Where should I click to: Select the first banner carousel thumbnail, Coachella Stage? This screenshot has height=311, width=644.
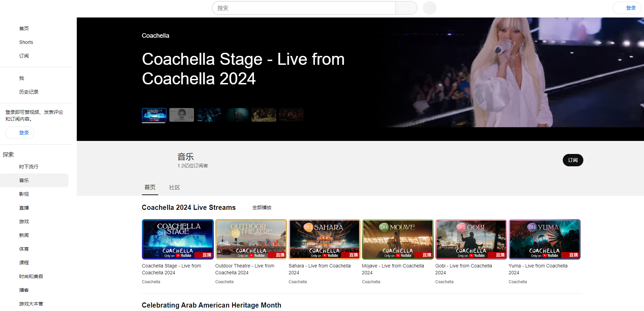(x=154, y=115)
